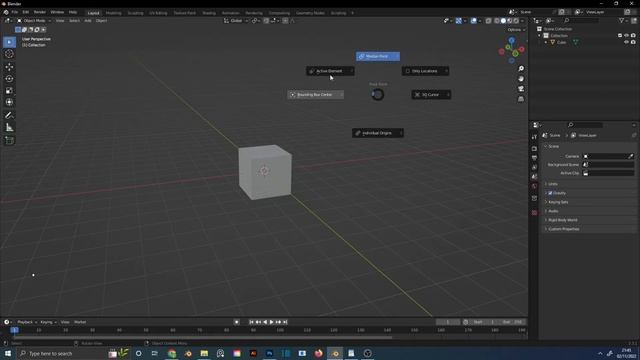
Task: Choose Active Element in pivot pie
Action: tap(330, 71)
